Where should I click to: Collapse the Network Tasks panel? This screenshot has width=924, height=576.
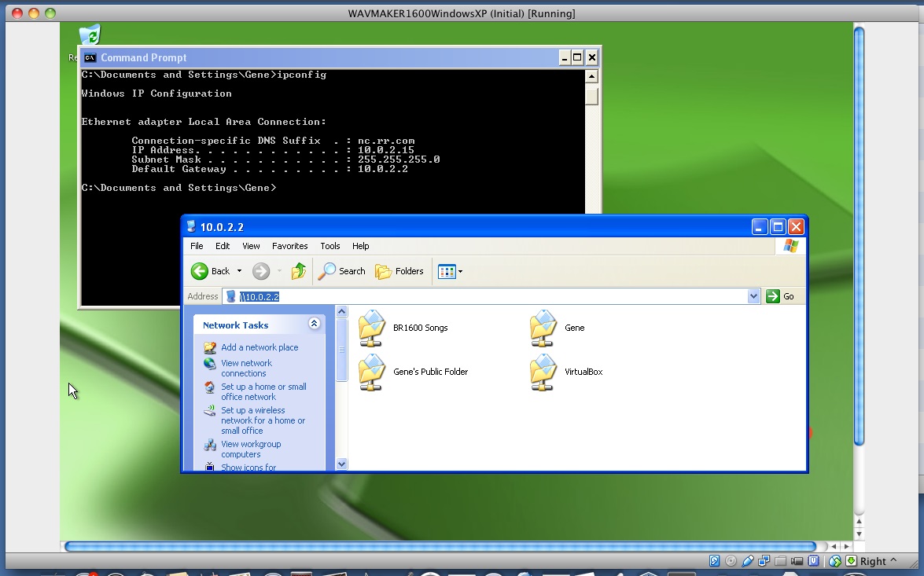point(315,324)
